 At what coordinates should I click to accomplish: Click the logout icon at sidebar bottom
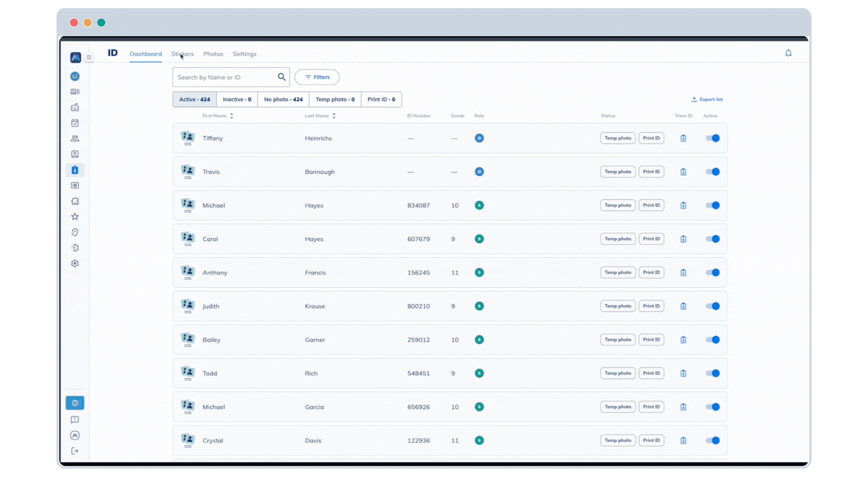(x=75, y=450)
